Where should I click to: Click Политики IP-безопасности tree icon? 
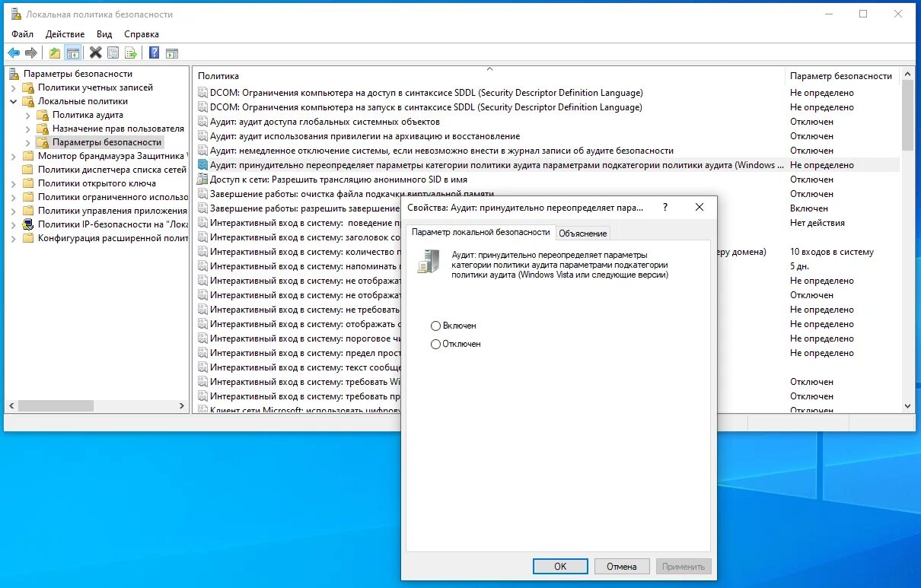(29, 224)
